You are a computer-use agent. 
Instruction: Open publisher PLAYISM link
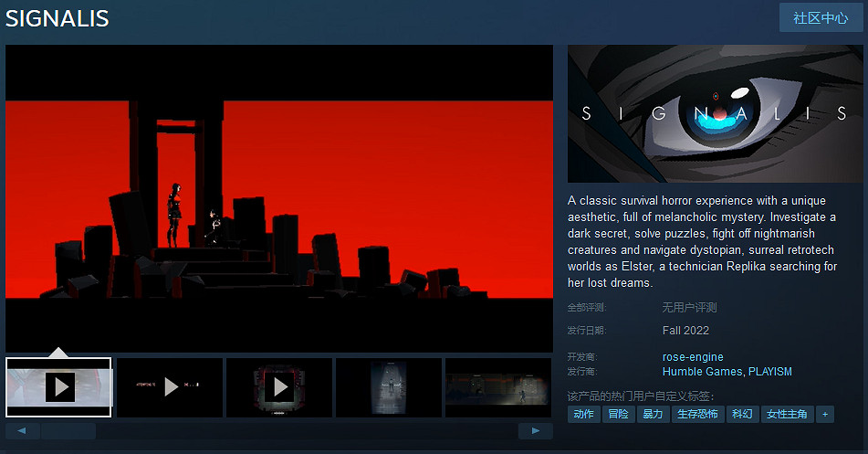[x=770, y=372]
